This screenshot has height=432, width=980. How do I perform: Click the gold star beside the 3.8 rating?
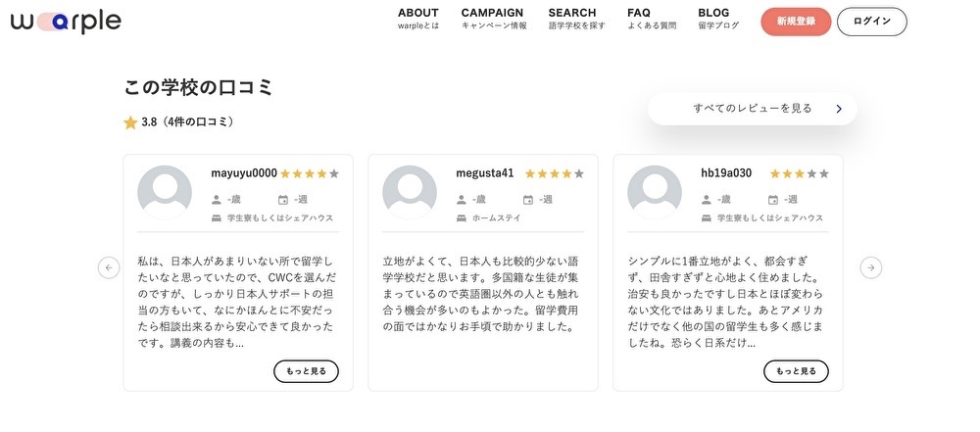(x=130, y=122)
